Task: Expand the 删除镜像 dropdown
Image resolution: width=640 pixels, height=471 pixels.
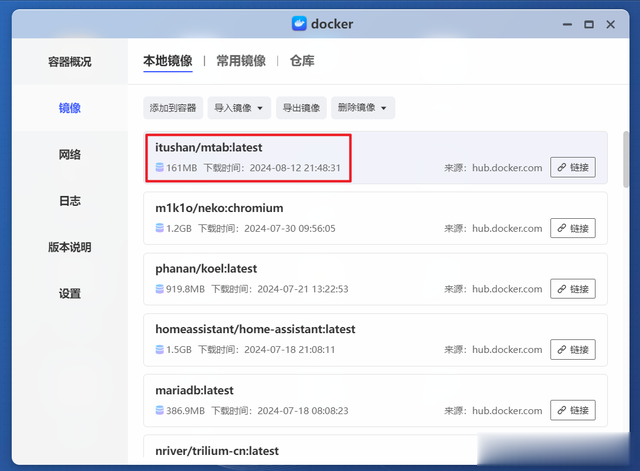Action: 363,108
